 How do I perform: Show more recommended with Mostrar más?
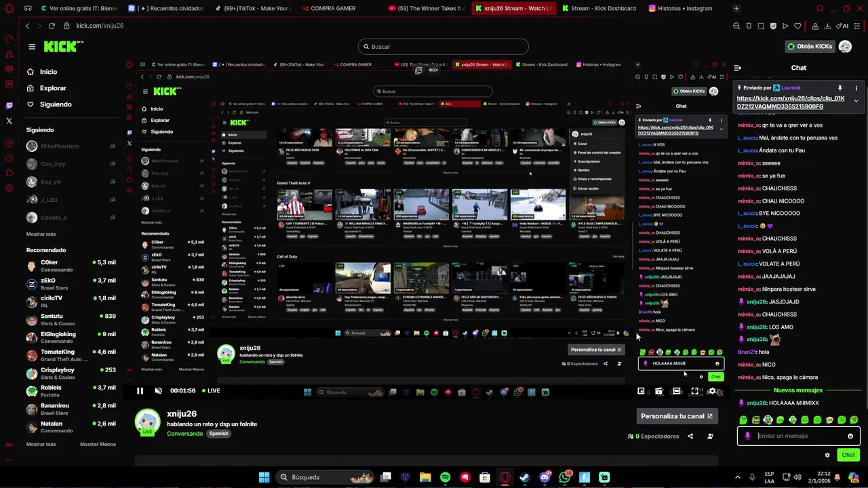coord(41,444)
